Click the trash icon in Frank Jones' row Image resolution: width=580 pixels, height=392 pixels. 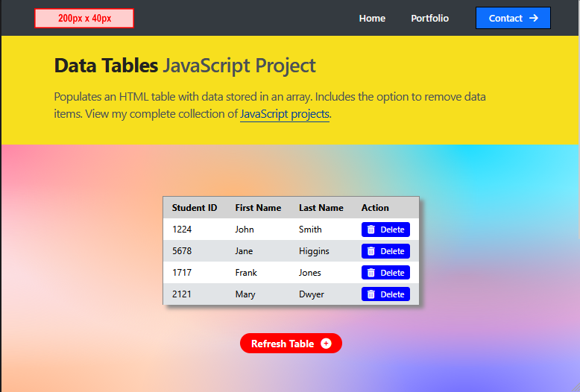coord(371,273)
